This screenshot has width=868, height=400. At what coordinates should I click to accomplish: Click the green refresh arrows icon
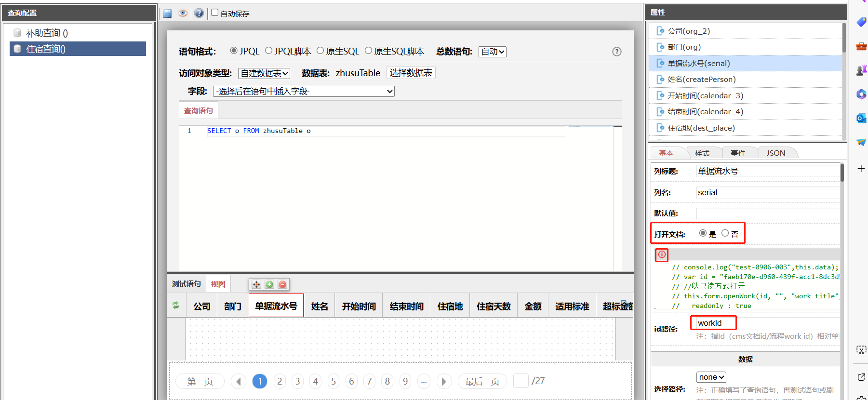point(176,305)
